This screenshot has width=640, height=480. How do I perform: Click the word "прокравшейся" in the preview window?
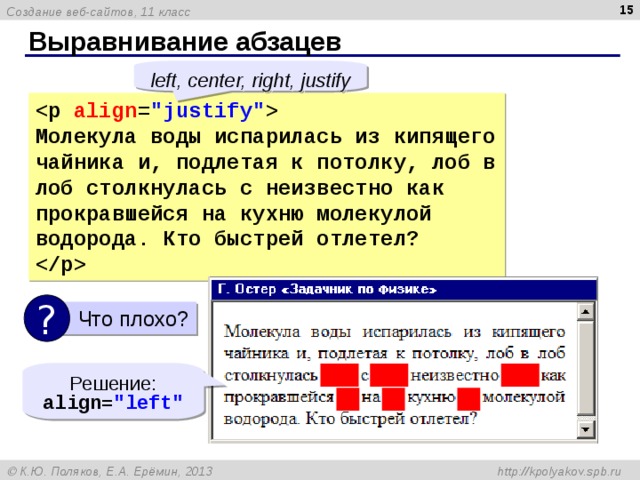[x=279, y=398]
